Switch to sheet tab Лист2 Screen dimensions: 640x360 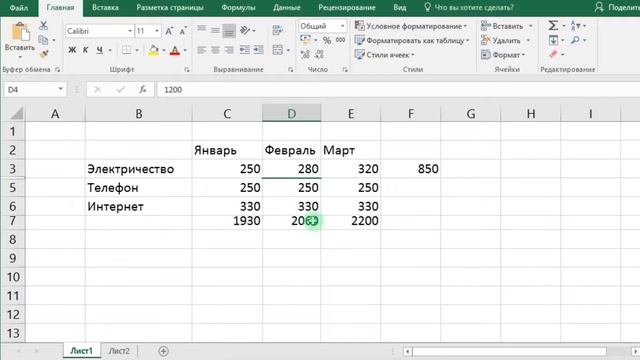[x=119, y=351]
